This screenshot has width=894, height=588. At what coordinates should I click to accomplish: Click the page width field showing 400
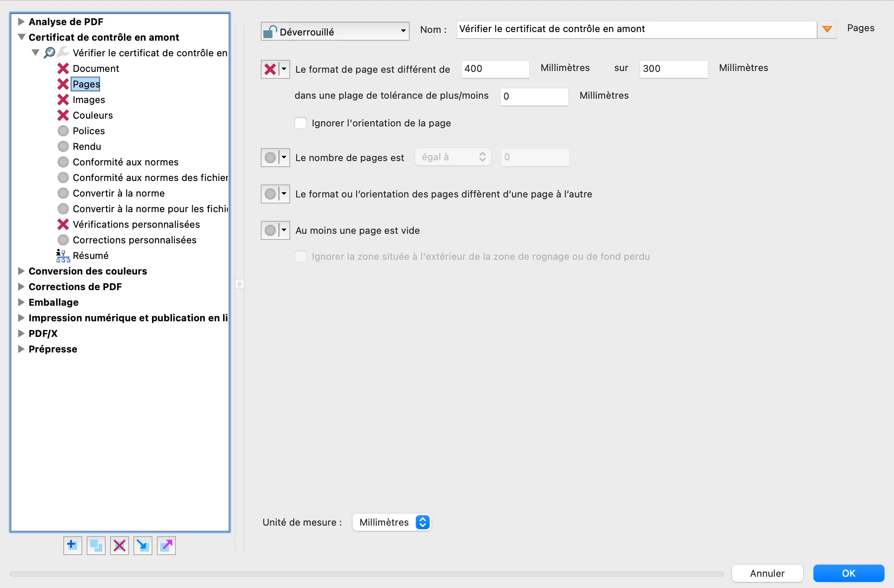[495, 69]
